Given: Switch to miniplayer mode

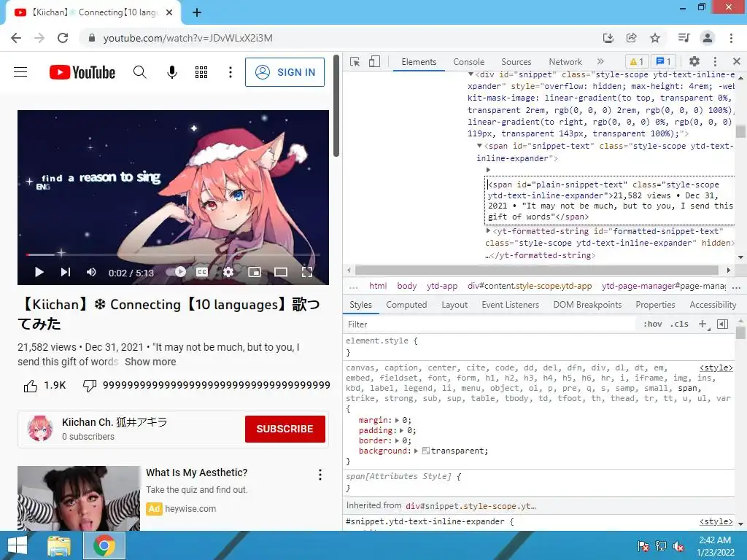Looking at the screenshot, I should [255, 272].
